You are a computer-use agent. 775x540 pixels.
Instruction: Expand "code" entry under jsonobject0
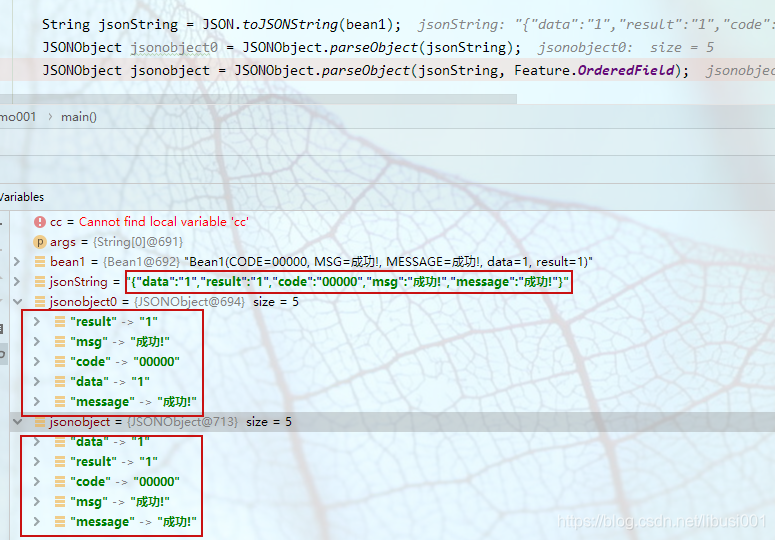37,362
